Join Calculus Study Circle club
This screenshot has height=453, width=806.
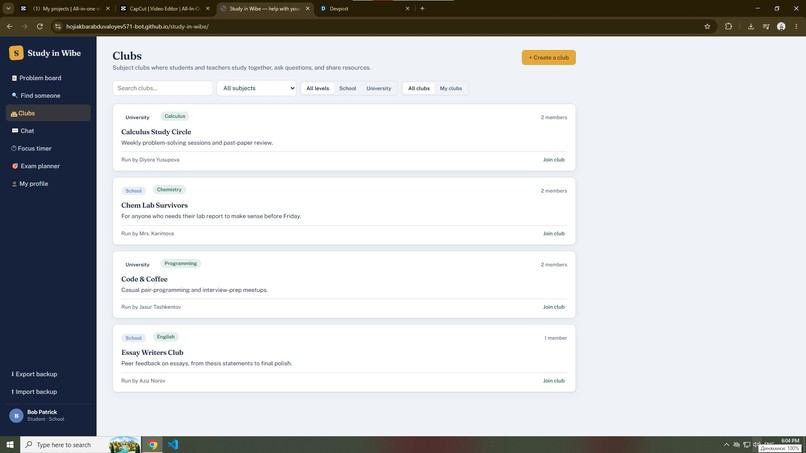coord(554,160)
